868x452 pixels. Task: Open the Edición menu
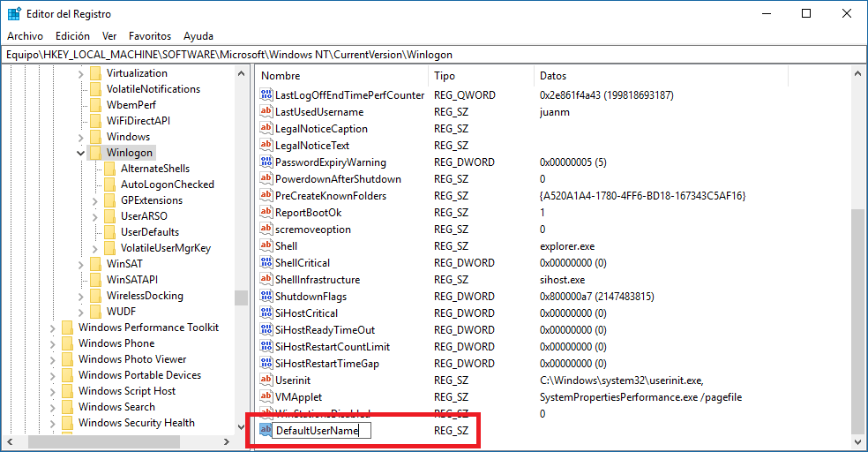tap(72, 36)
